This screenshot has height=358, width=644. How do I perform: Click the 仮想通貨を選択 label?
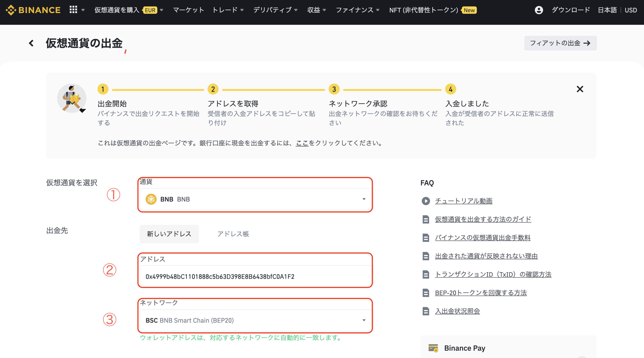(72, 183)
